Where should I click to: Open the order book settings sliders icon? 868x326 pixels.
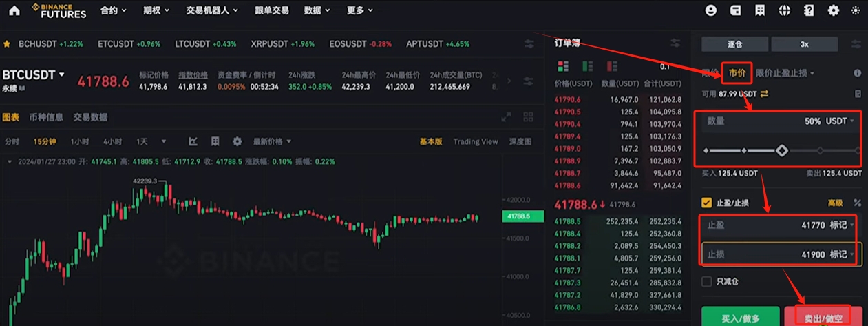pos(677,43)
